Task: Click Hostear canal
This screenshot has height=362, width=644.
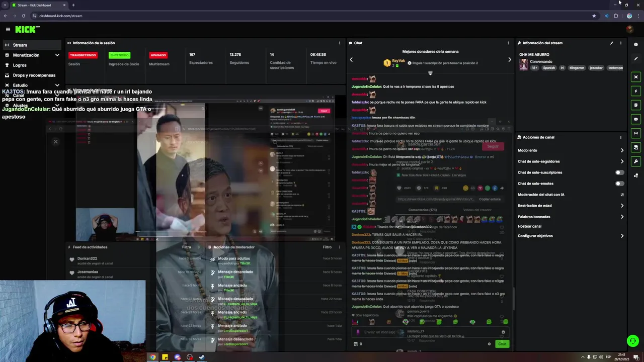Action: [x=529, y=226]
